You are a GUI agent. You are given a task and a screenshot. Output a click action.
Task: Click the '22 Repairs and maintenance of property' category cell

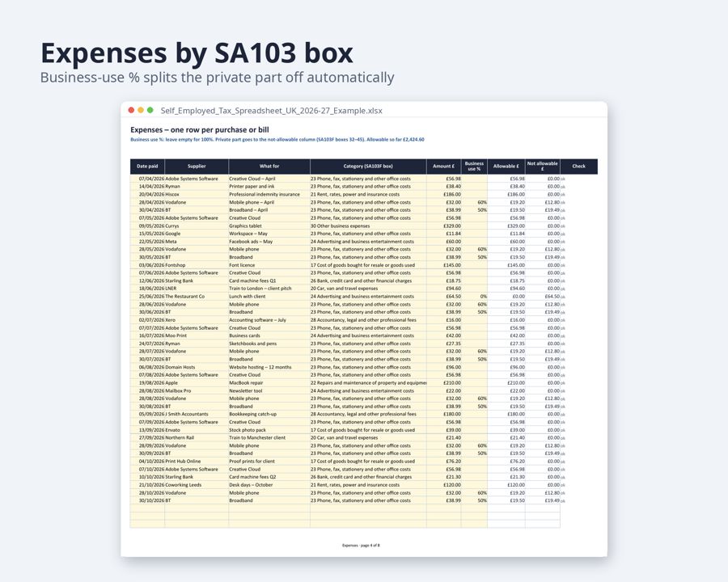368,383
